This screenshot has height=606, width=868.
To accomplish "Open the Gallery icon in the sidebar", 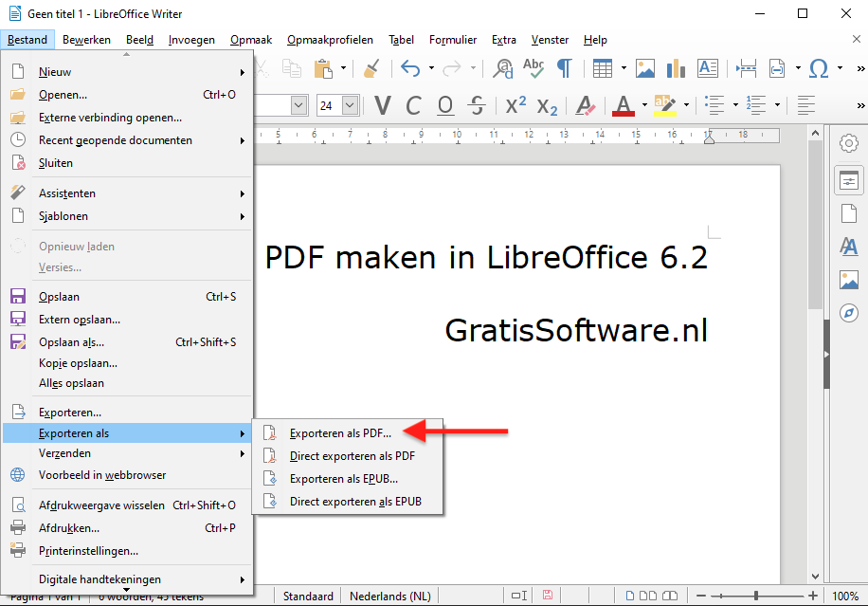I will click(849, 280).
